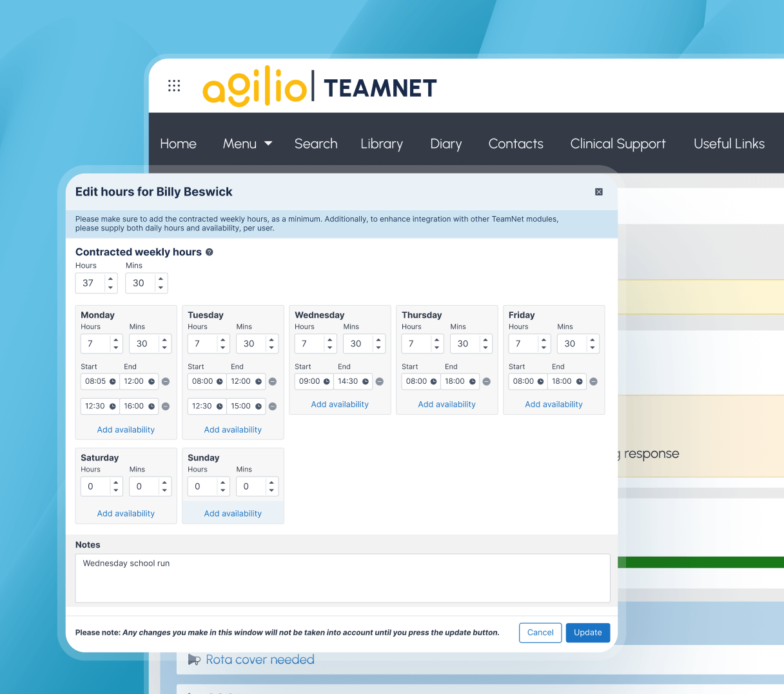Viewport: 784px width, 694px height.
Task: Open clock picker for Thursday 18:00 end
Action: (473, 382)
